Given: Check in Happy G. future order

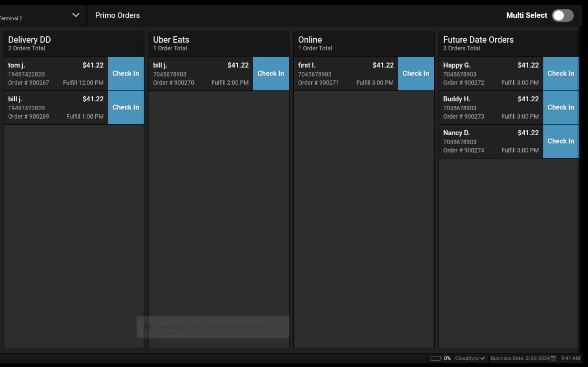Looking at the screenshot, I should click(x=561, y=74).
